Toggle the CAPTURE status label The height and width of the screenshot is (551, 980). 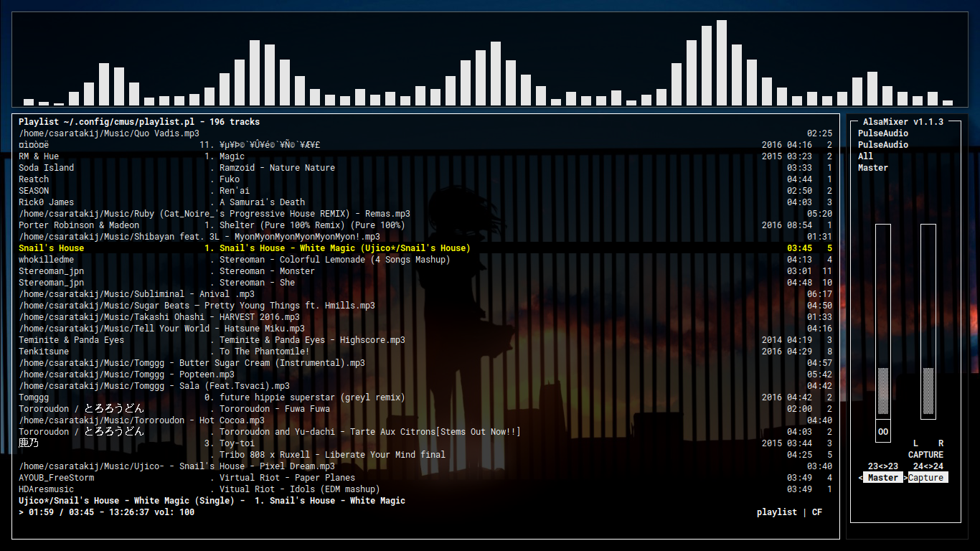pyautogui.click(x=925, y=455)
